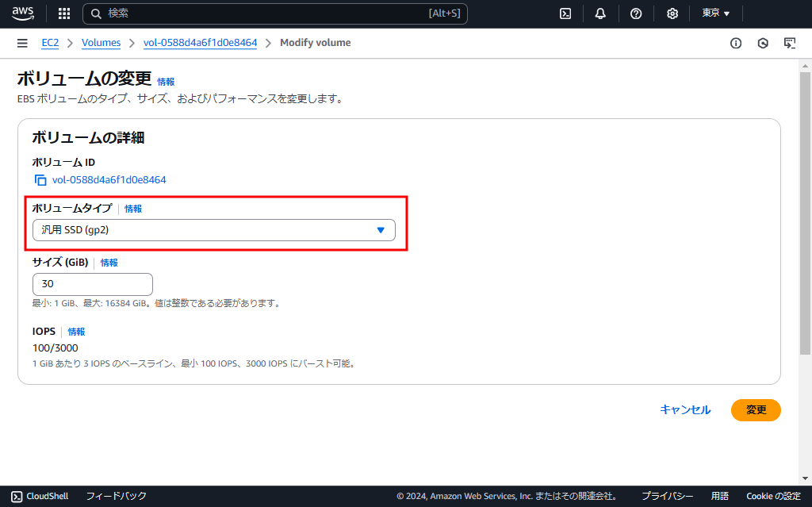
Task: Open the 東京 region dropdown
Action: [716, 13]
